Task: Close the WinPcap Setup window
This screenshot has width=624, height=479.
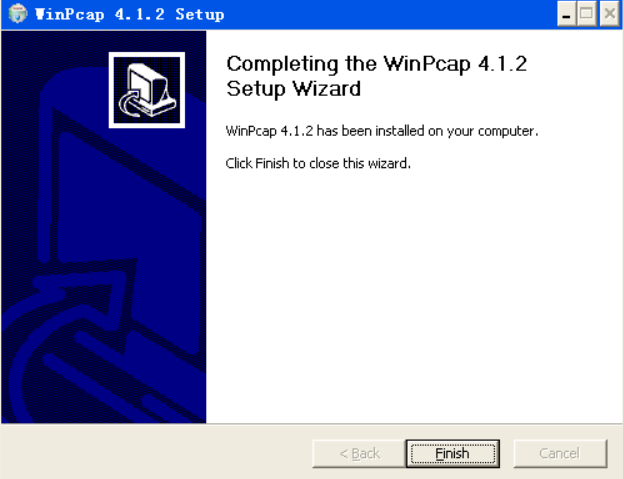Action: [609, 14]
